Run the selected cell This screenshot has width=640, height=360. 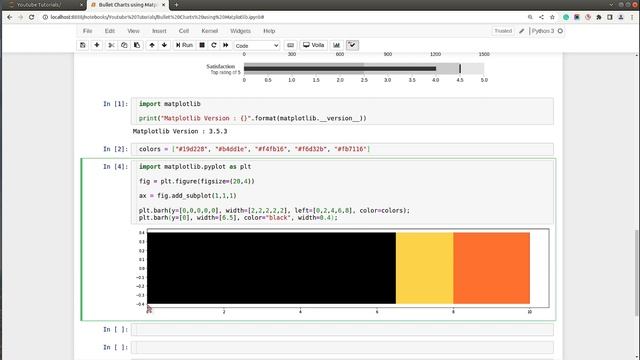coord(184,45)
